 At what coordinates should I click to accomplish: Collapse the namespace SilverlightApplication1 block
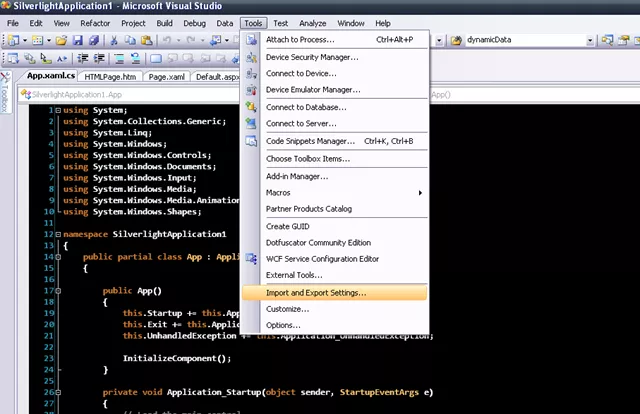tap(58, 234)
